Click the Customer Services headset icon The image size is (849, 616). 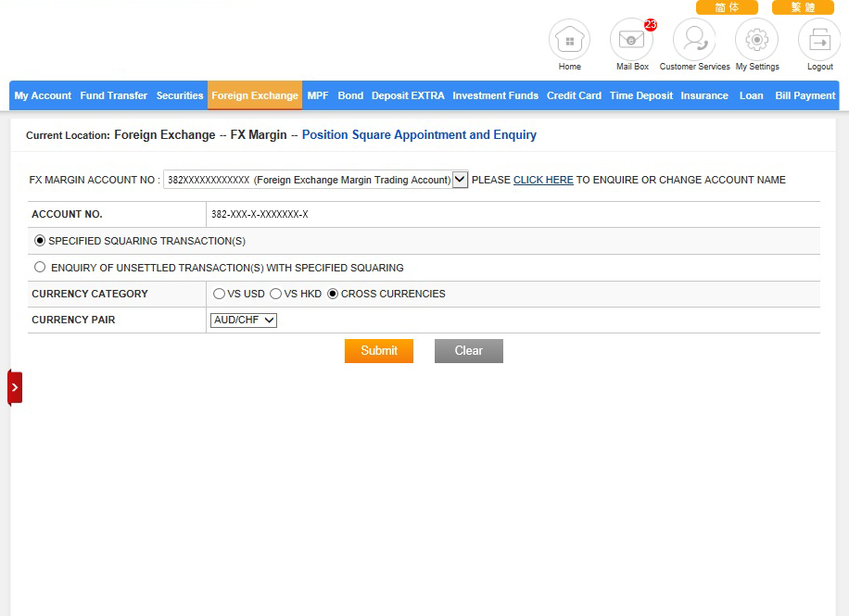point(694,41)
